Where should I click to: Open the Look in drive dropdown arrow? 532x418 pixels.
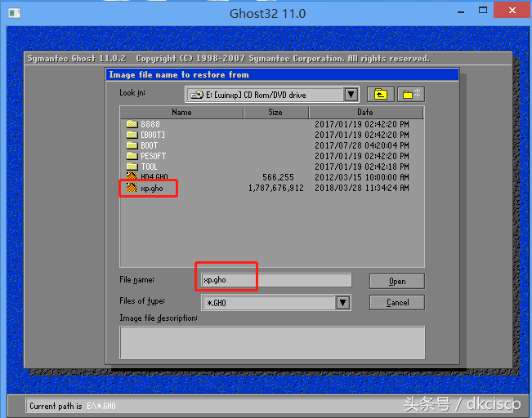(x=351, y=95)
